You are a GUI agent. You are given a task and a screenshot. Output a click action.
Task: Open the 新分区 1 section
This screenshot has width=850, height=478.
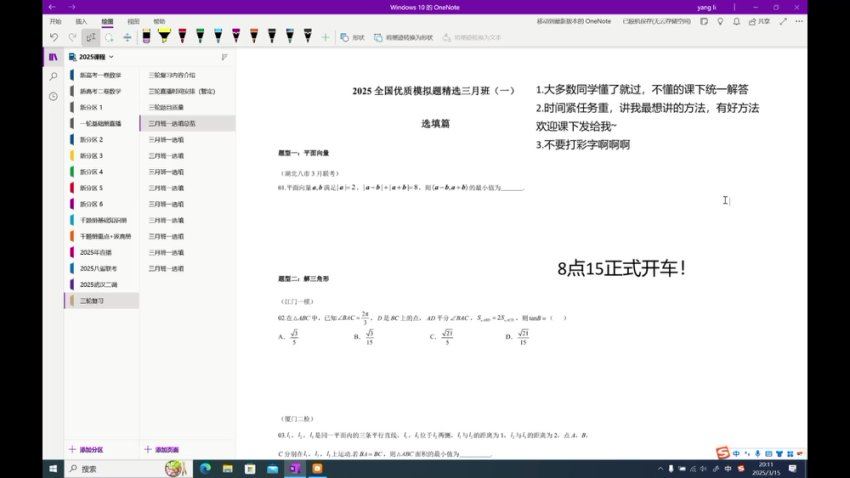(x=102, y=107)
